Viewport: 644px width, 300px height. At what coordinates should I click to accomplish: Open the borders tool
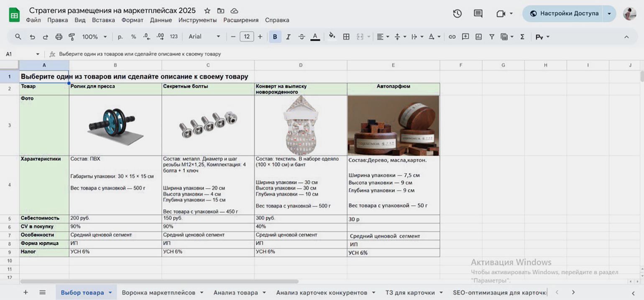pos(346,37)
